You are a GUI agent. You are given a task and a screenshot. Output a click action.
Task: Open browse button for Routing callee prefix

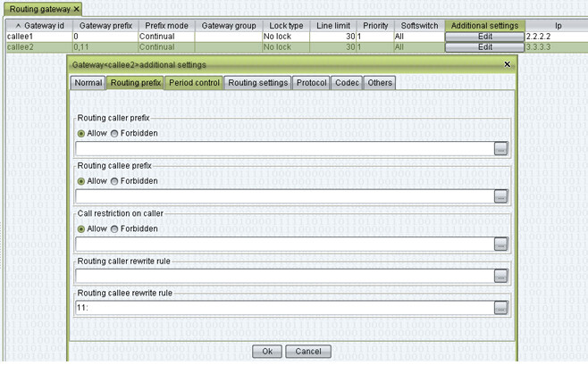(500, 196)
